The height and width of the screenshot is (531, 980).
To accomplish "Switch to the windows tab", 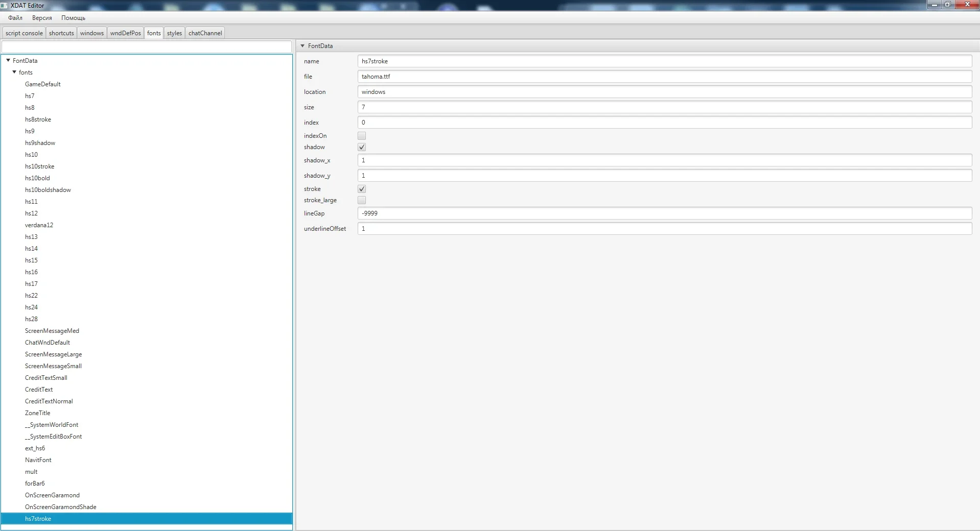I will [92, 33].
